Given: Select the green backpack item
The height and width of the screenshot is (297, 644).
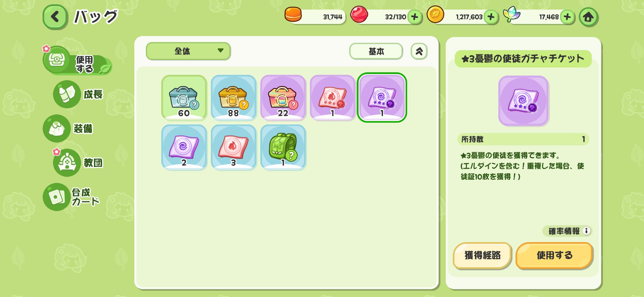Looking at the screenshot, I should pyautogui.click(x=283, y=147).
